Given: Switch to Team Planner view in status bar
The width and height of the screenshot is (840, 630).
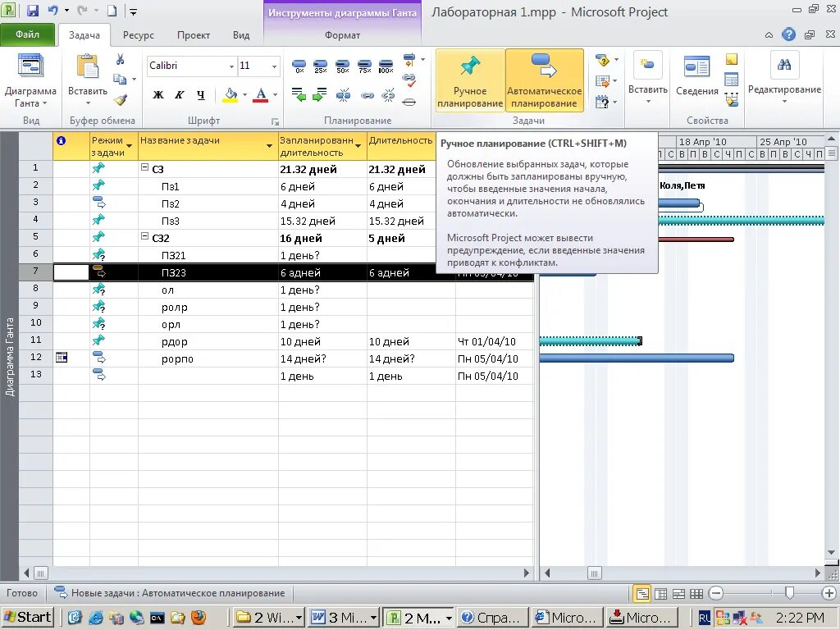Looking at the screenshot, I should (678, 594).
